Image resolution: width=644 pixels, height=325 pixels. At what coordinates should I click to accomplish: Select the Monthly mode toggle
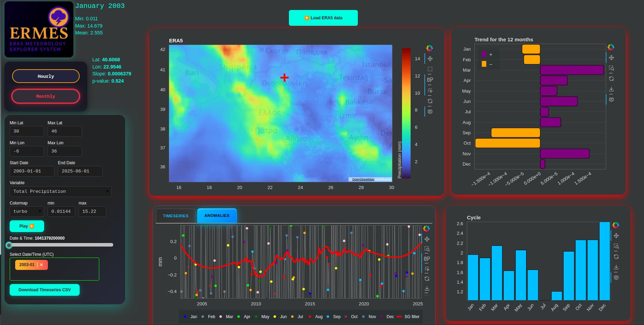pyautogui.click(x=46, y=96)
